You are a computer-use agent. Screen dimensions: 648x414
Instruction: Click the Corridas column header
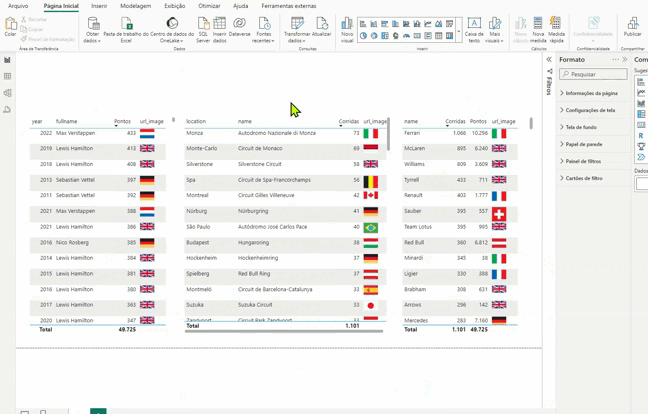pyautogui.click(x=348, y=121)
